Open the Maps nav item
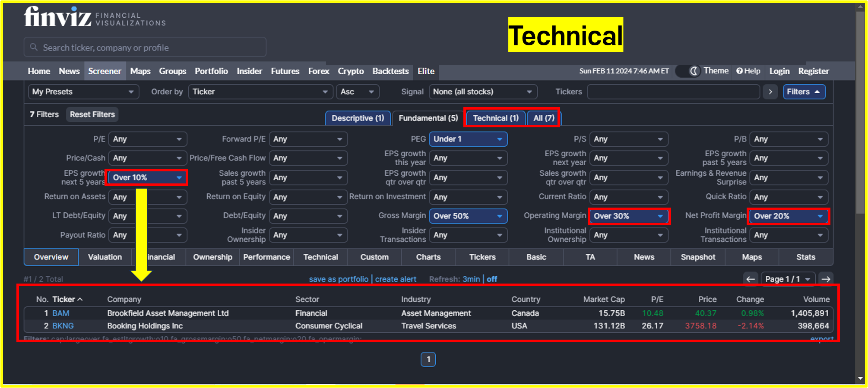Screen dimensions: 868x388 click(x=140, y=71)
